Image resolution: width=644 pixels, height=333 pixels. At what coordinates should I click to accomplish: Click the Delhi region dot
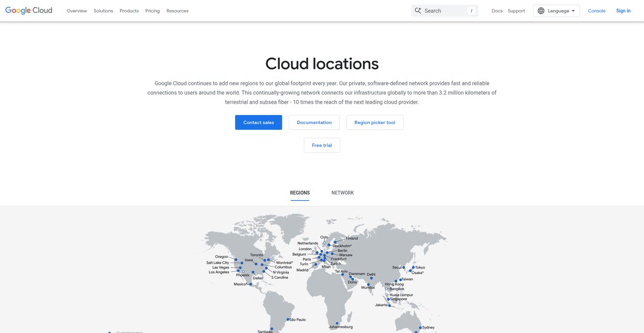pyautogui.click(x=371, y=278)
